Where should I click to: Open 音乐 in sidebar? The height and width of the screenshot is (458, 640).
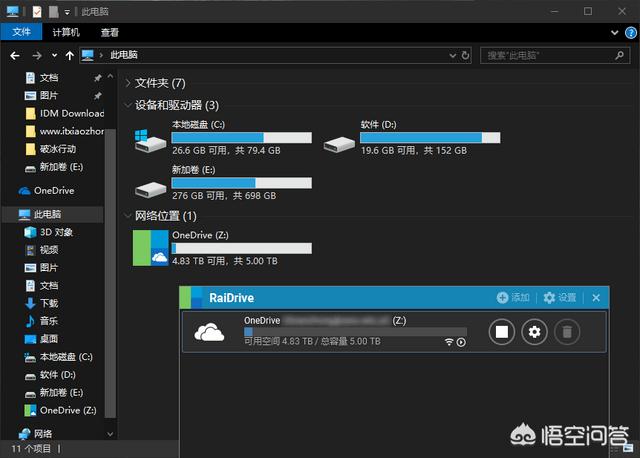click(x=42, y=321)
